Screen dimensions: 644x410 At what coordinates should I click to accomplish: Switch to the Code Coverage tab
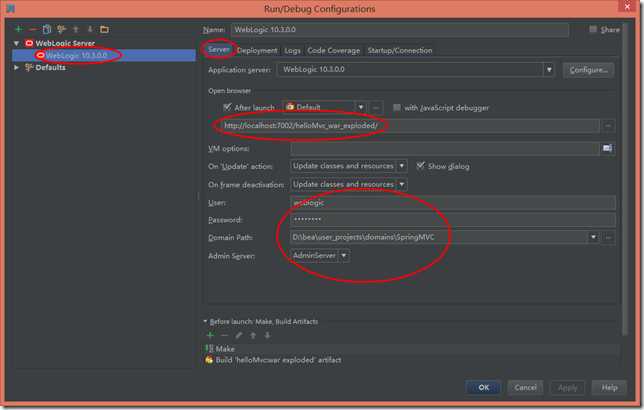(334, 51)
